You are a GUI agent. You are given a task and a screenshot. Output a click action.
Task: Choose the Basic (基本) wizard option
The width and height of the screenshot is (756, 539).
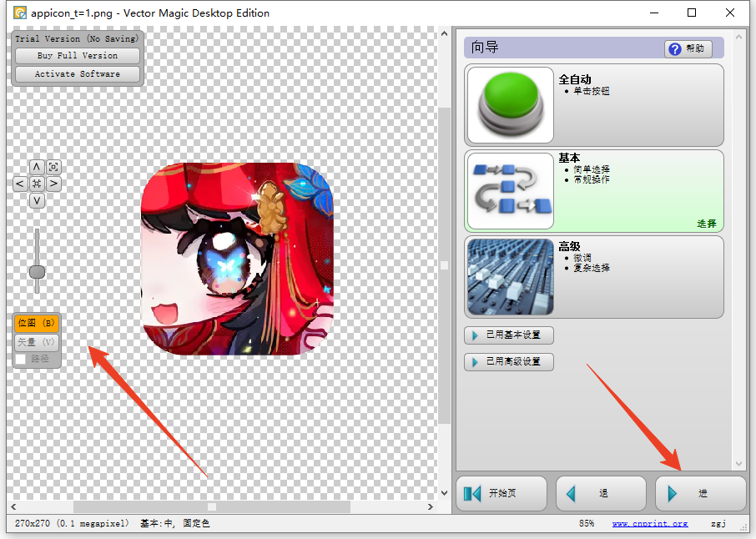click(593, 190)
